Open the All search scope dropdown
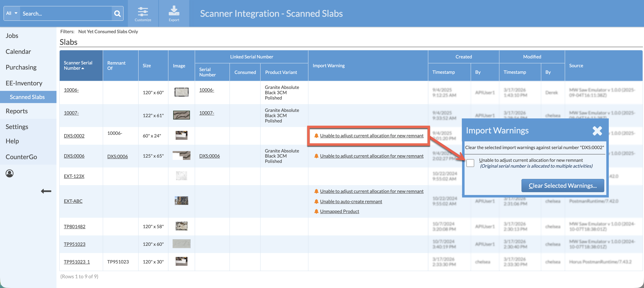The height and width of the screenshot is (288, 644). [11, 13]
